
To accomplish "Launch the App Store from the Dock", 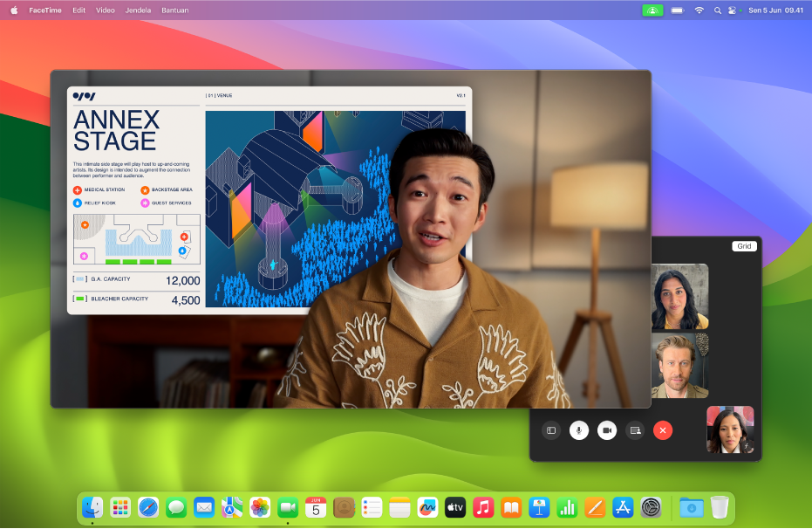I will (624, 506).
